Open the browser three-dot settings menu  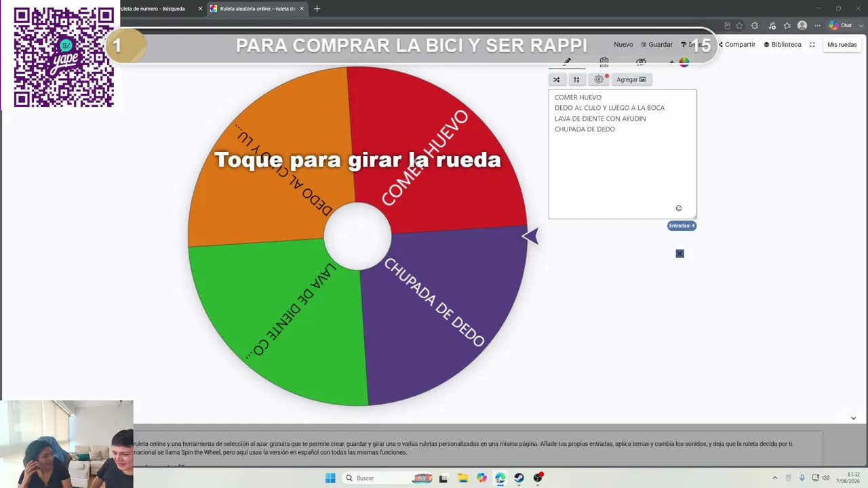pyautogui.click(x=817, y=26)
